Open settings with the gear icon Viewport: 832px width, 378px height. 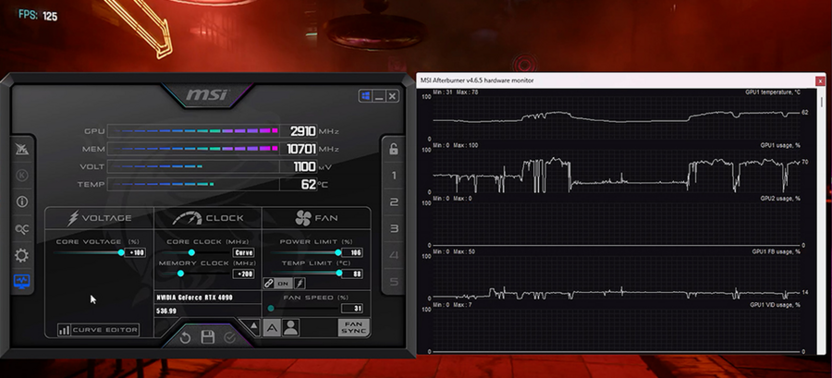22,255
